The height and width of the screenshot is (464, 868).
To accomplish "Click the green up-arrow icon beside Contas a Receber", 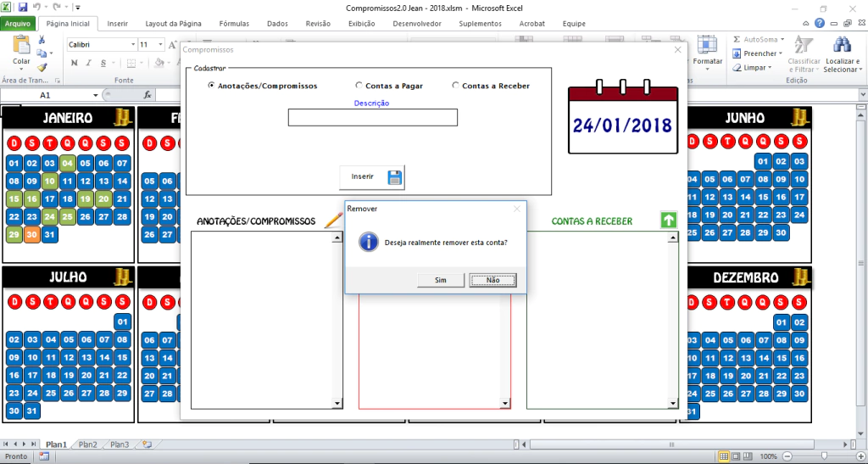I will (669, 221).
